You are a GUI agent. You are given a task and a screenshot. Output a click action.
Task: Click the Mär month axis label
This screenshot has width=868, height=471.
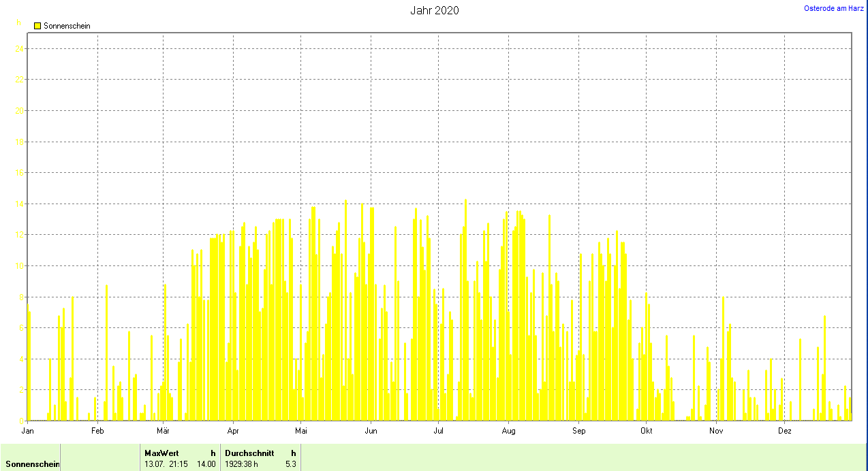(163, 431)
